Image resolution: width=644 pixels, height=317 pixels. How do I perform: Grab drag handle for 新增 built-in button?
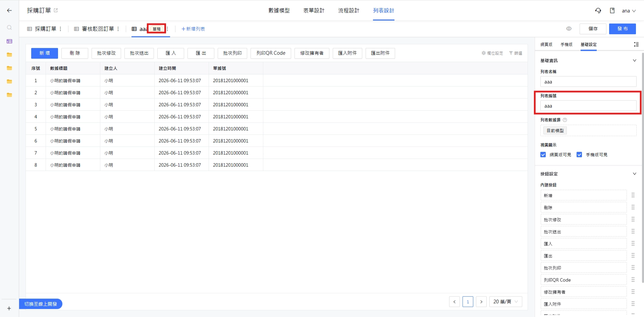(633, 195)
